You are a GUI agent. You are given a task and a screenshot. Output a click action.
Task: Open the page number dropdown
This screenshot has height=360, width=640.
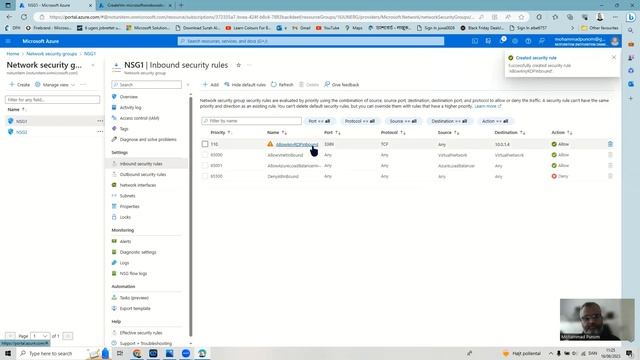tap(40, 336)
